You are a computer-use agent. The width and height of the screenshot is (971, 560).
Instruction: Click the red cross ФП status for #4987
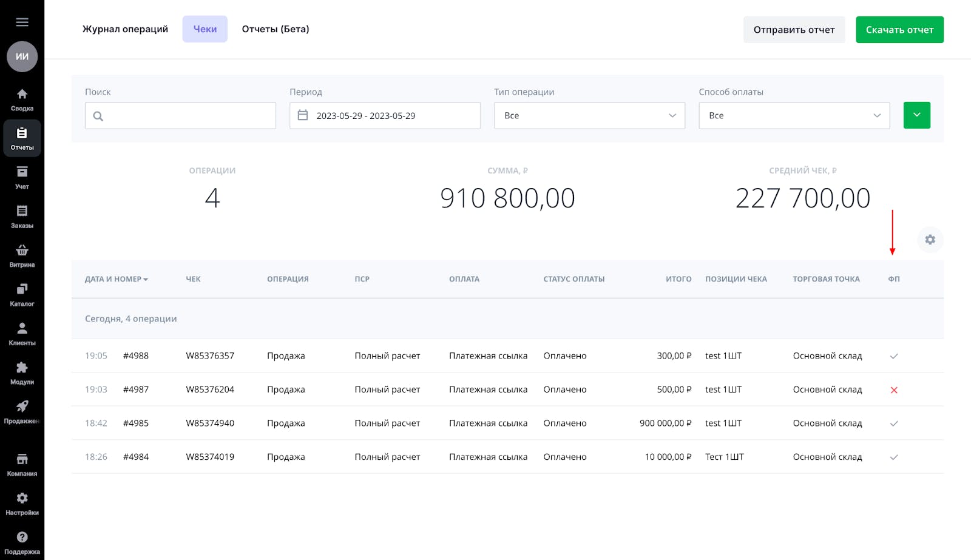pos(893,390)
